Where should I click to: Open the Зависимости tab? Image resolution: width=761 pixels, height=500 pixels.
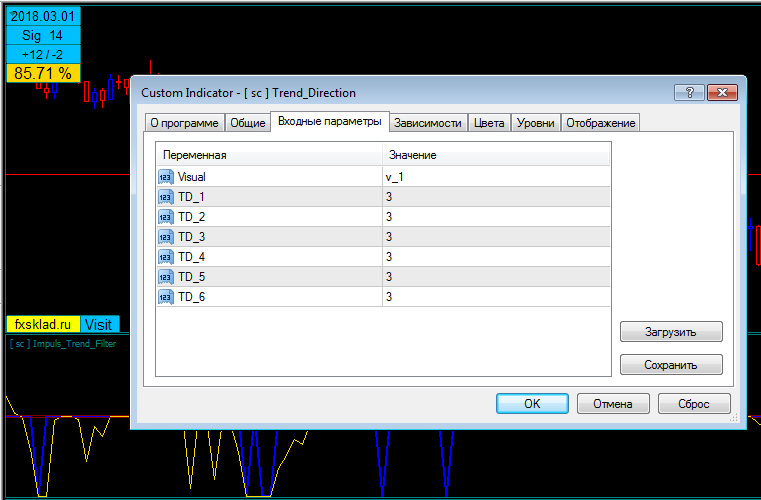(428, 123)
